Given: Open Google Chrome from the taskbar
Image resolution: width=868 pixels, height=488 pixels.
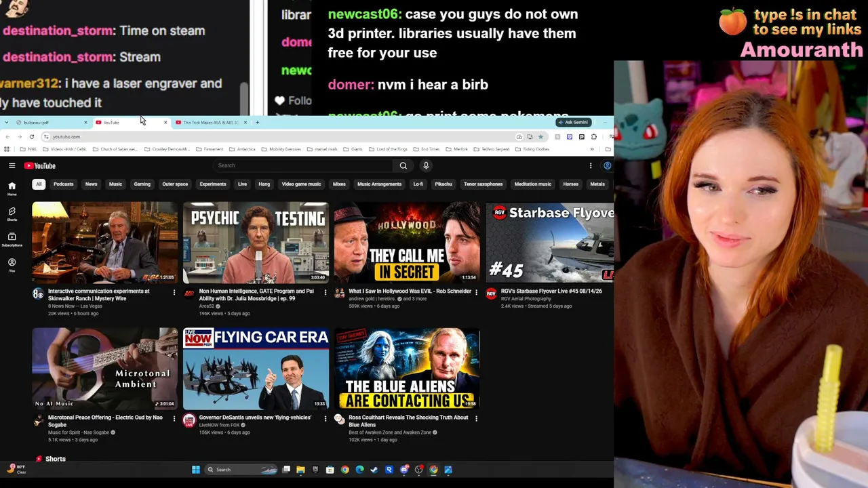Looking at the screenshot, I should [x=344, y=470].
